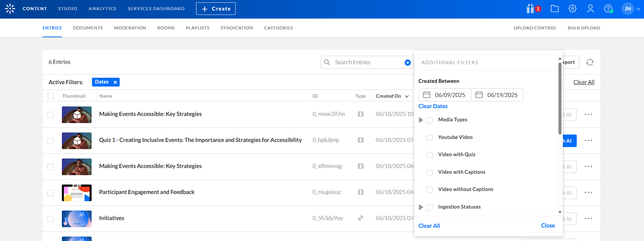
Task: Tick the Youtube Video filter checkbox
Action: point(430,138)
